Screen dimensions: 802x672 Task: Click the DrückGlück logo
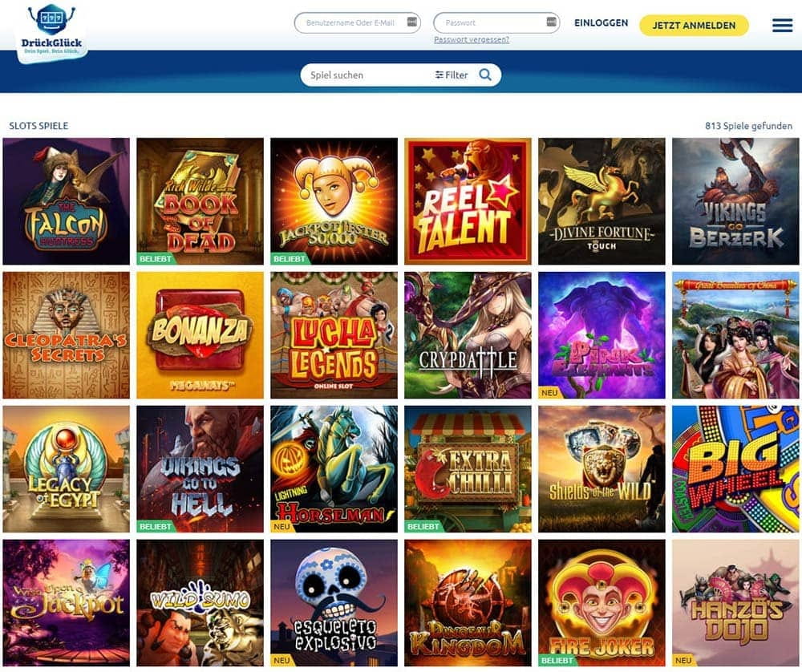pos(51,32)
